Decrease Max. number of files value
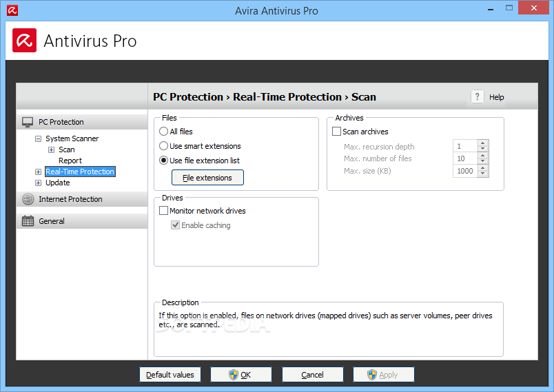Viewport: 554px width, 392px height. tap(482, 161)
